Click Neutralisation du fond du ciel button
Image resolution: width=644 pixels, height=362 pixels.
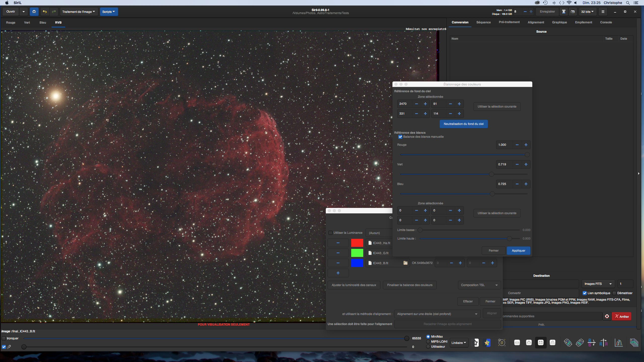(x=463, y=124)
